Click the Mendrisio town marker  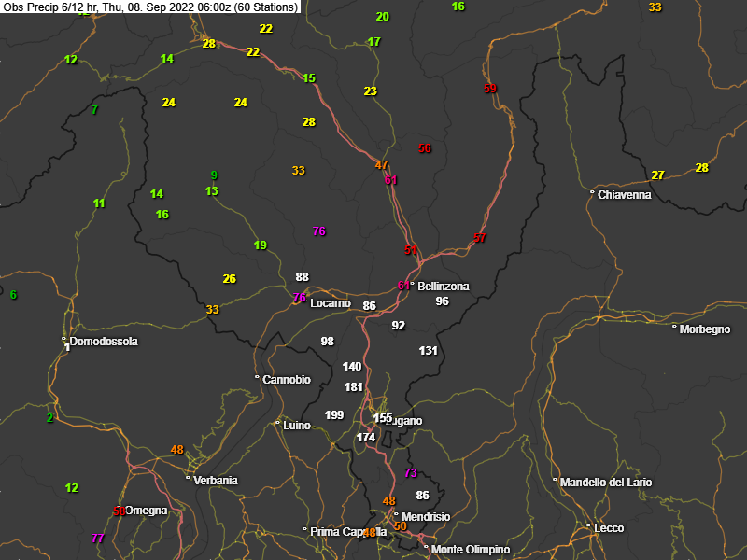coord(397,515)
